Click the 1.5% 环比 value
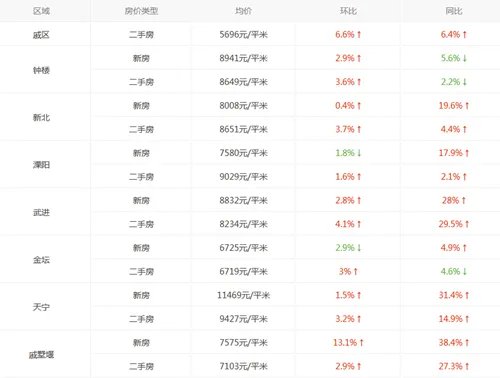This screenshot has width=500, height=378. coord(348,295)
